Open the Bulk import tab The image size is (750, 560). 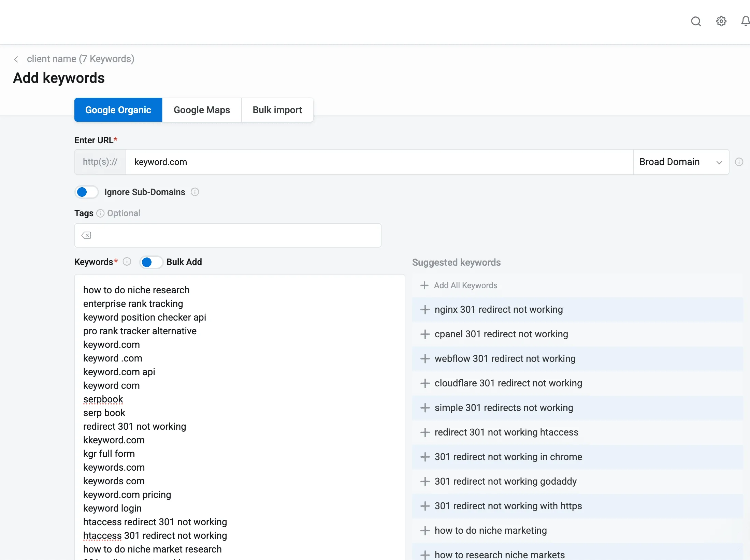(x=277, y=110)
